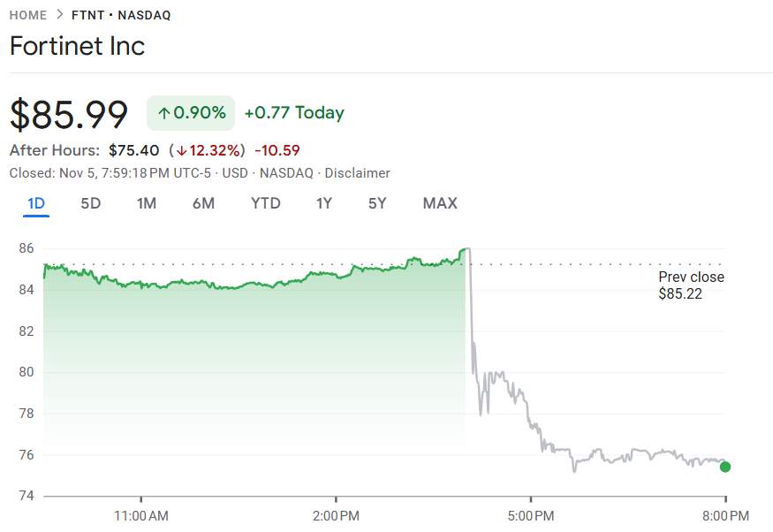Screen dimensions: 773x532
Task: Click the green up-arrow percent badge
Action: click(191, 113)
